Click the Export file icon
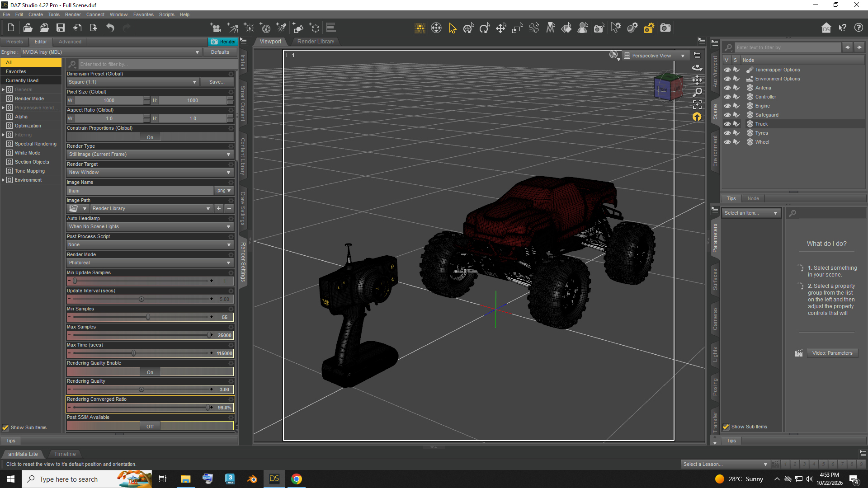868x488 pixels. coord(94,28)
